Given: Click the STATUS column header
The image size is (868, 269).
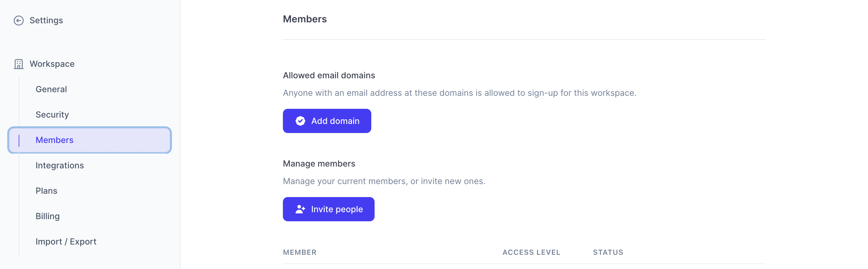Looking at the screenshot, I should (608, 252).
